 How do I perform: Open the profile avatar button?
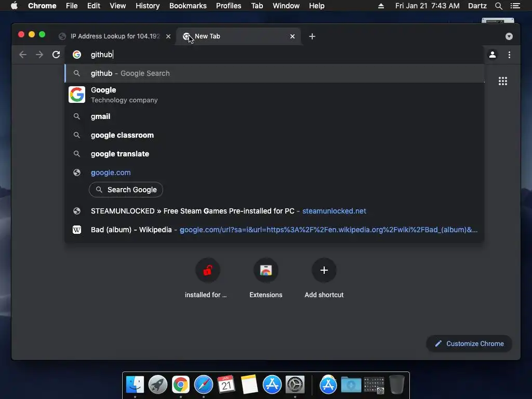coord(493,55)
